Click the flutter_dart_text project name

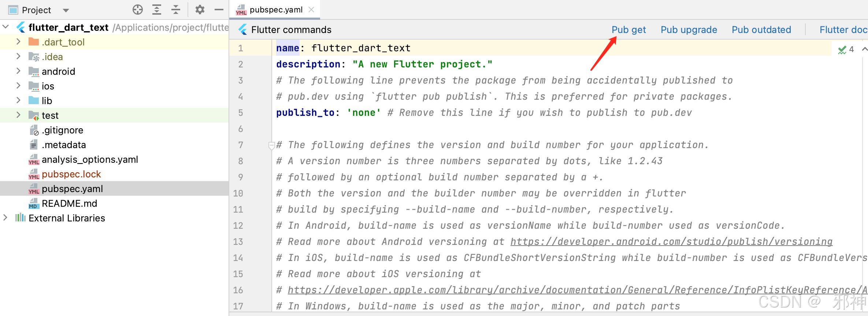tap(68, 27)
